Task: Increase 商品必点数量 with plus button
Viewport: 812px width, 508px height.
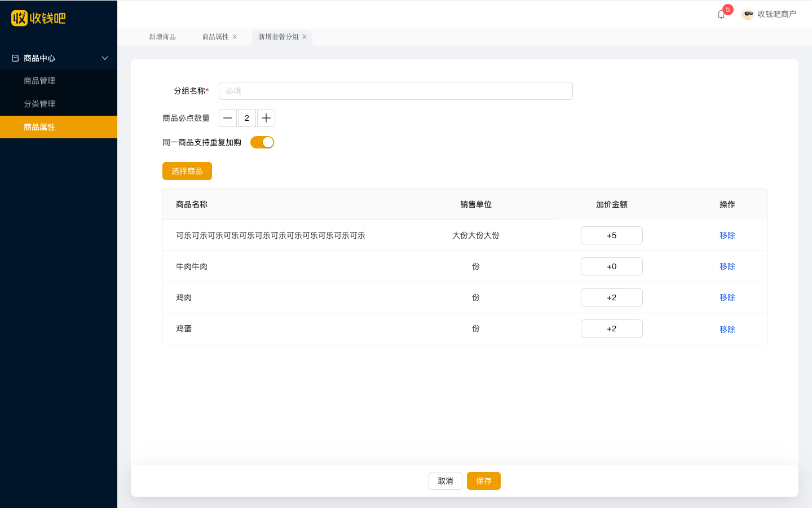Action: coord(266,118)
